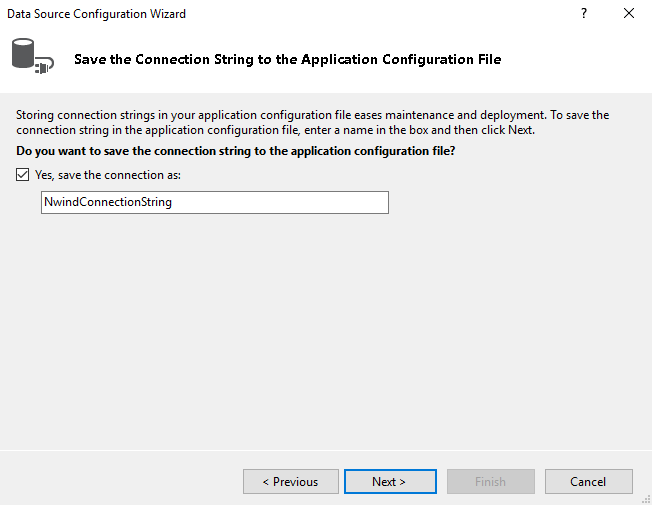Click the NwindConnectionString name text box

(214, 202)
